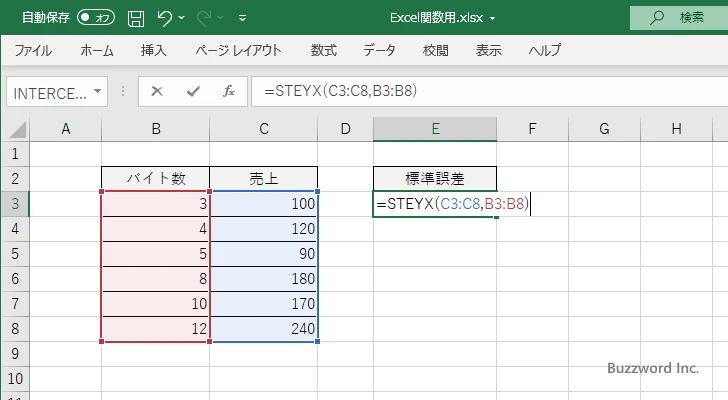Open the 表示 (View) tab
Viewport: 728px width, 400px height.
(488, 50)
